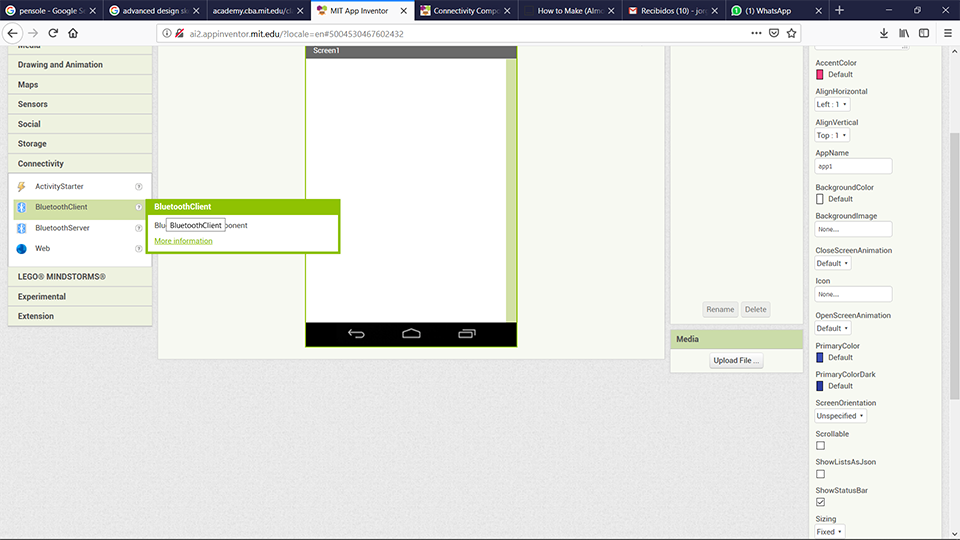Viewport: 960px width, 540px height.
Task: Close the Connectivity Components tab
Action: (507, 11)
